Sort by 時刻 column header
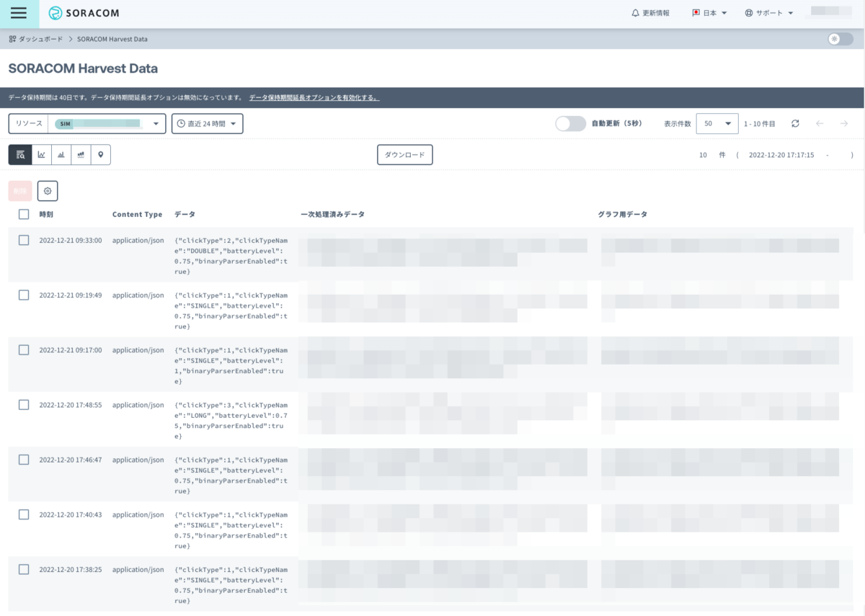Screen dimensions: 865x616 [x=46, y=215]
